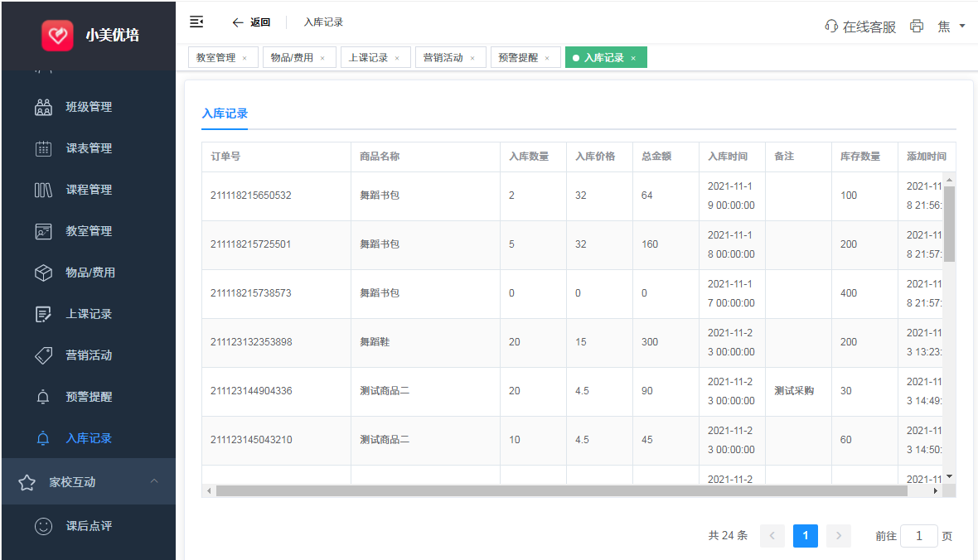Click the table horizontal scrollbar
Viewport: 978px width, 560px height.
coord(561,490)
